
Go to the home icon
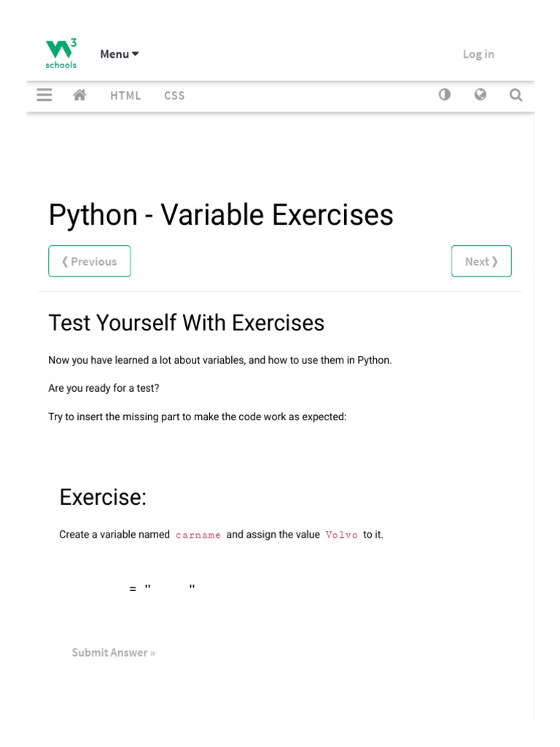click(80, 95)
